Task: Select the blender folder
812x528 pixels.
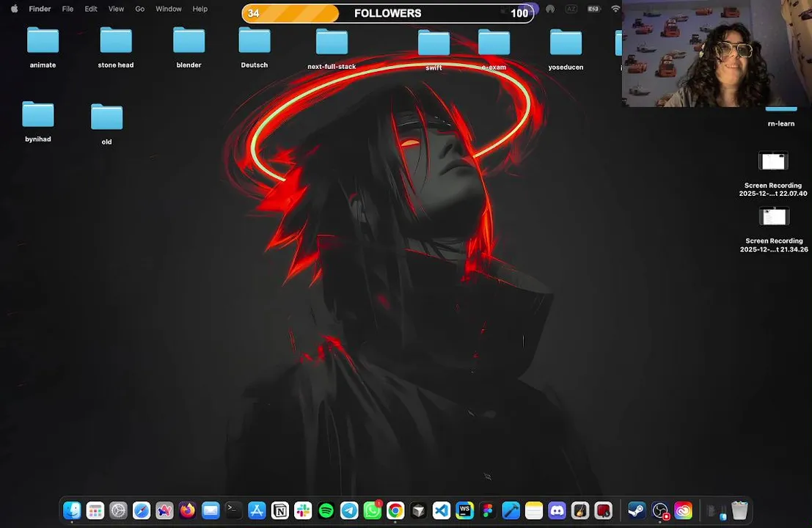Action: (x=189, y=40)
